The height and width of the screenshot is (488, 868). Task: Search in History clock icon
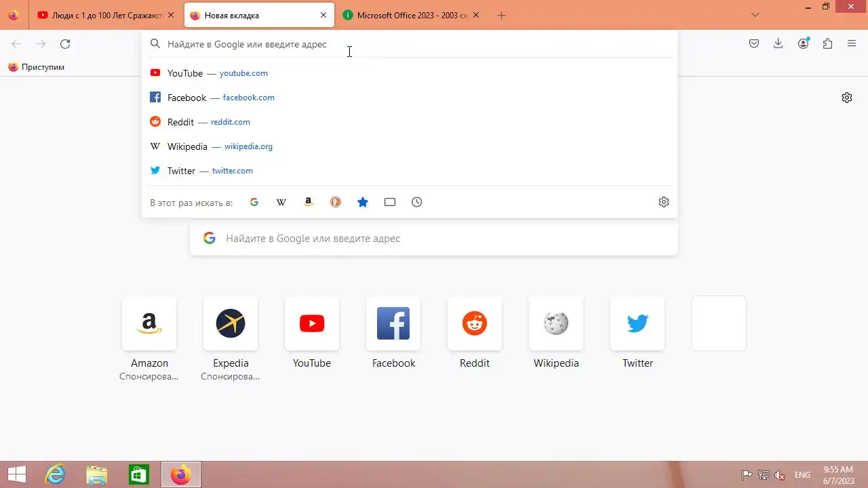point(417,202)
